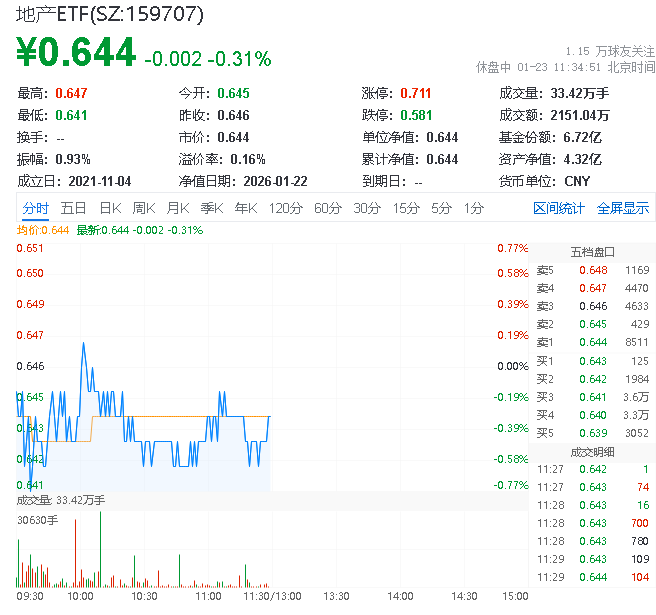Click the 成交明细 section header

point(592,451)
